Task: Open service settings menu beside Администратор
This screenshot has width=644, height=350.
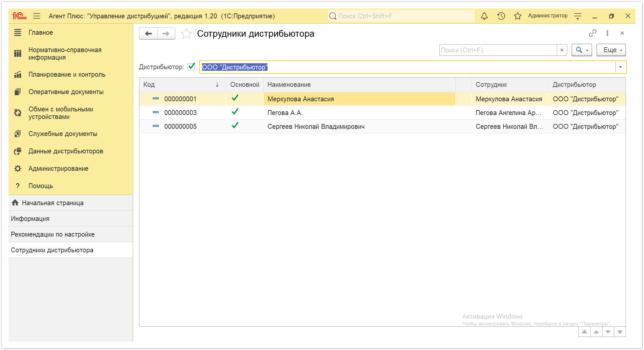Action: pos(578,16)
